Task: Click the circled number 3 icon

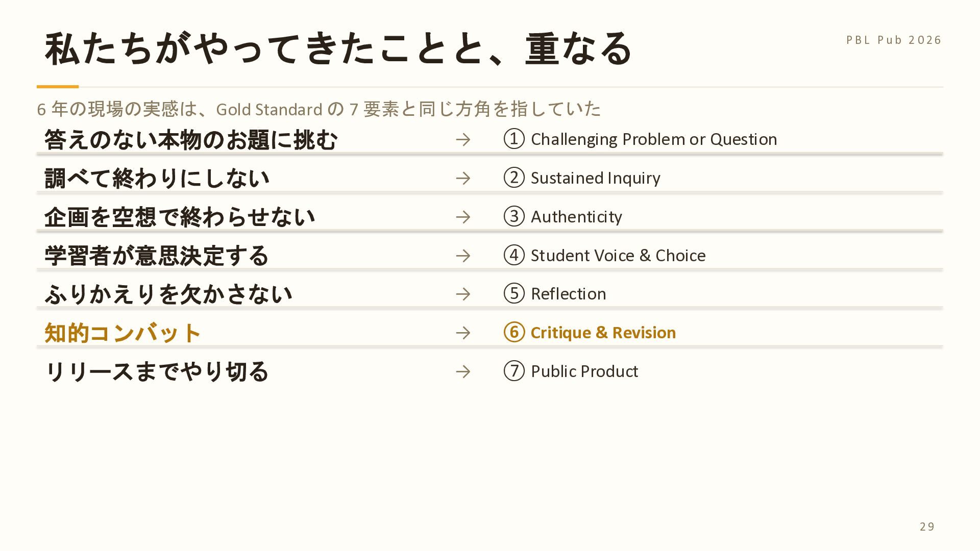Action: click(514, 216)
